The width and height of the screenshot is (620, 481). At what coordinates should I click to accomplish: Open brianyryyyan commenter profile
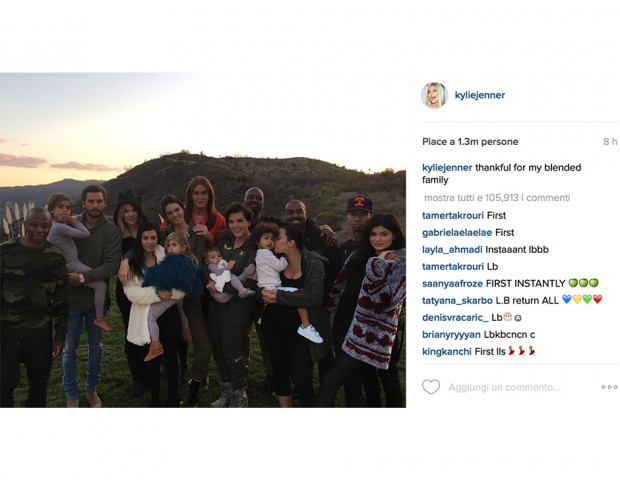451,335
